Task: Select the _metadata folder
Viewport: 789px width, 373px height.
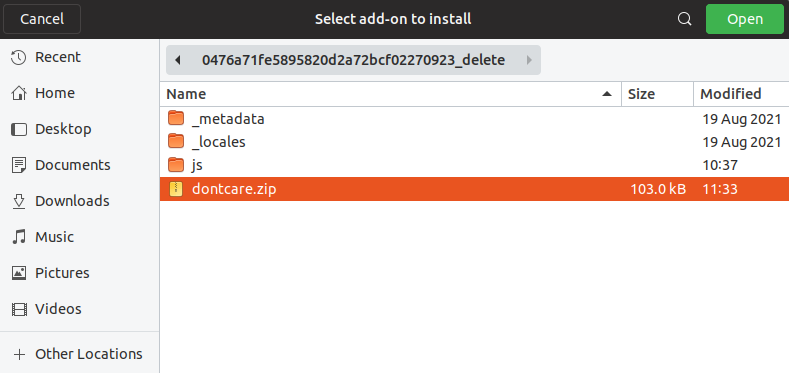Action: [474, 119]
